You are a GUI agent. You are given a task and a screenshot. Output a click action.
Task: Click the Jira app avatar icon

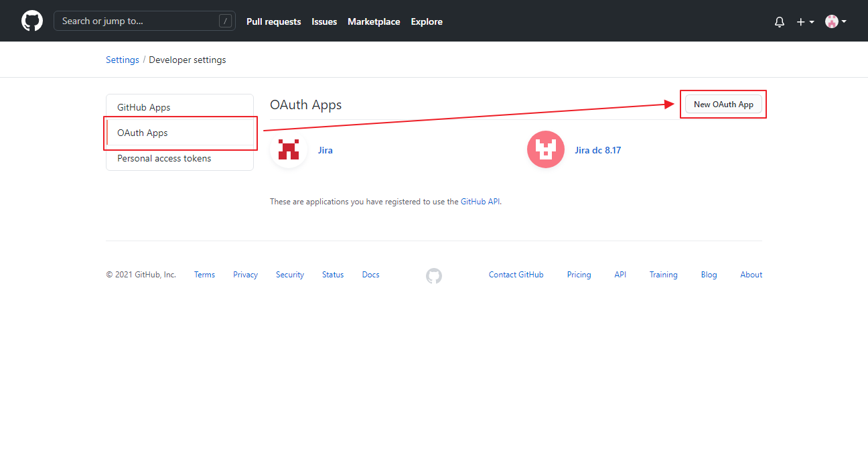pyautogui.click(x=289, y=149)
